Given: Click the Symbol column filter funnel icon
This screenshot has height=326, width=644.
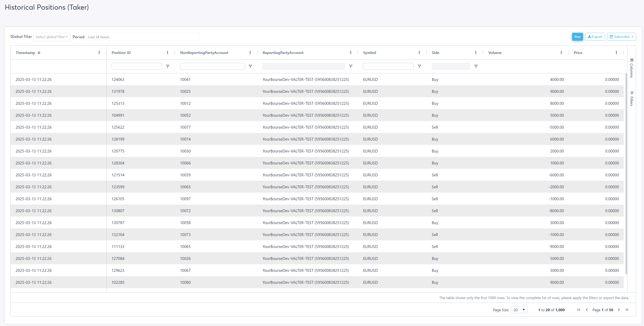Looking at the screenshot, I should 419,66.
